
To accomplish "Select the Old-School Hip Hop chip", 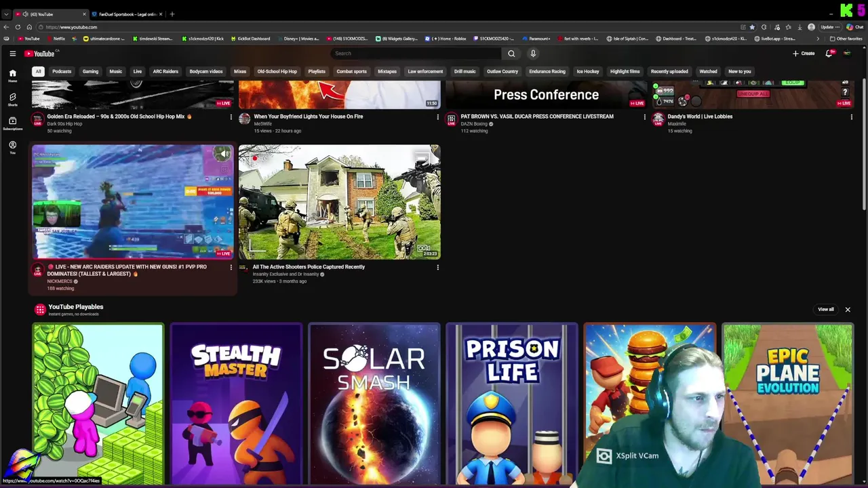I will pyautogui.click(x=277, y=71).
